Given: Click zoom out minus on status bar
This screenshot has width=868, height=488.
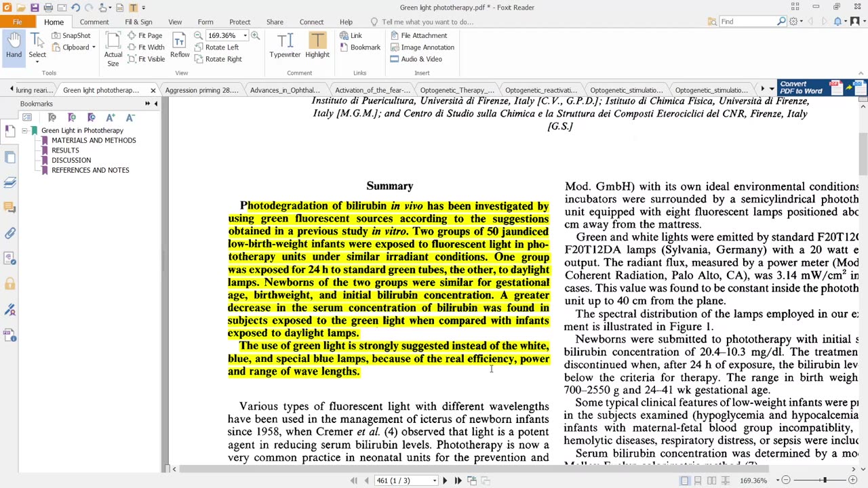Looking at the screenshot, I should coord(785,481).
